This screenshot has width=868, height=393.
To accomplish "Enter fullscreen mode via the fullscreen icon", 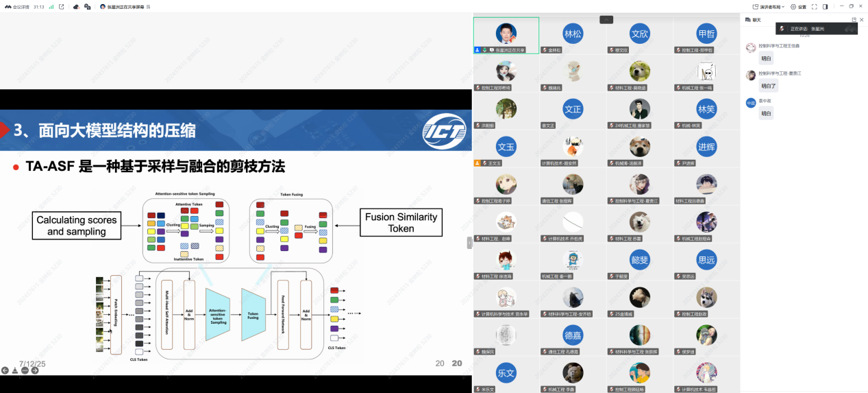I will 815,6.
